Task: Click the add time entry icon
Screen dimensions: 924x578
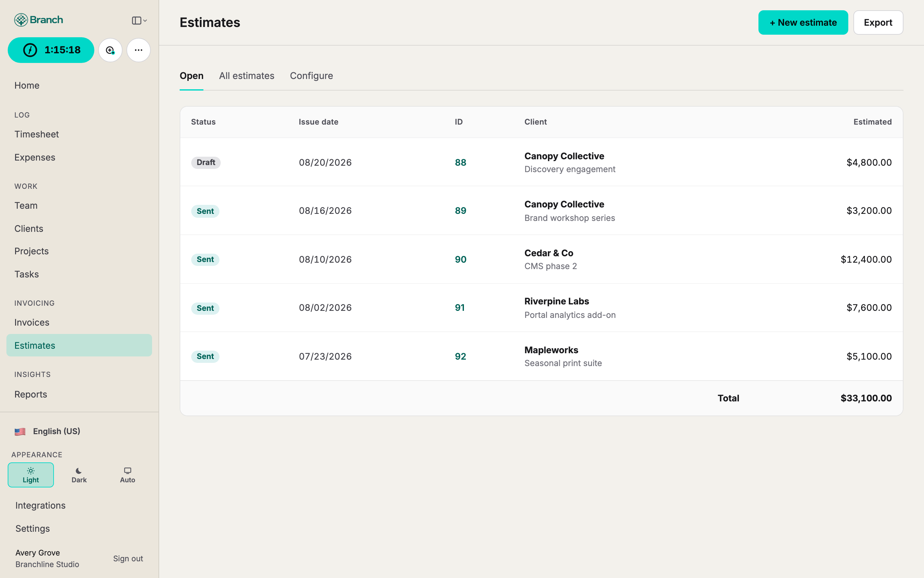Action: point(110,50)
